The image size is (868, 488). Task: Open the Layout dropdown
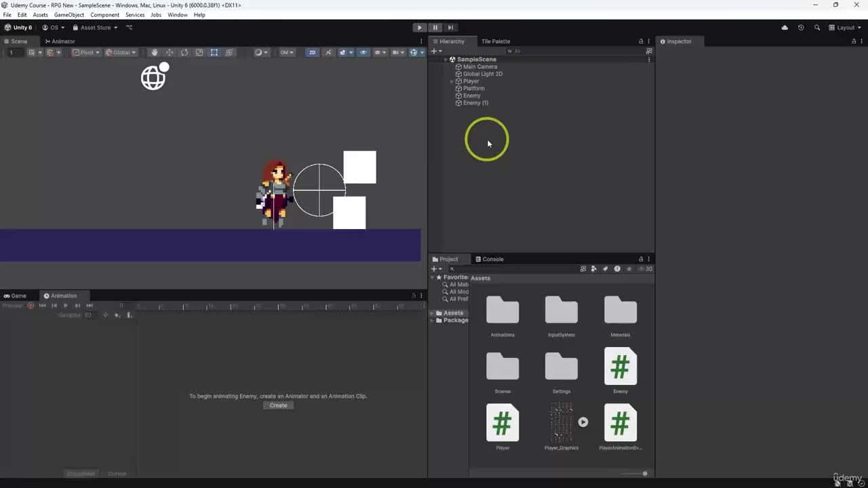point(845,28)
